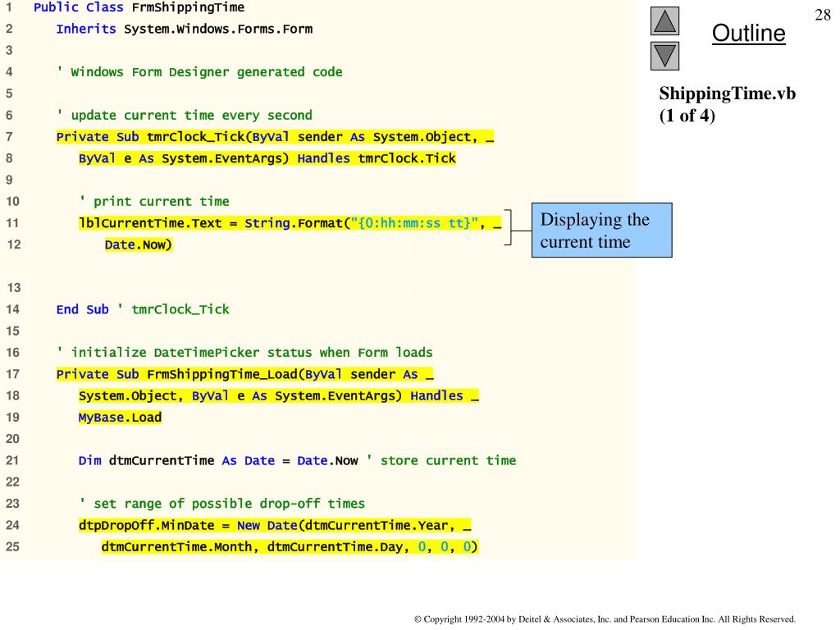Select the 'store current time' comment

441,460
